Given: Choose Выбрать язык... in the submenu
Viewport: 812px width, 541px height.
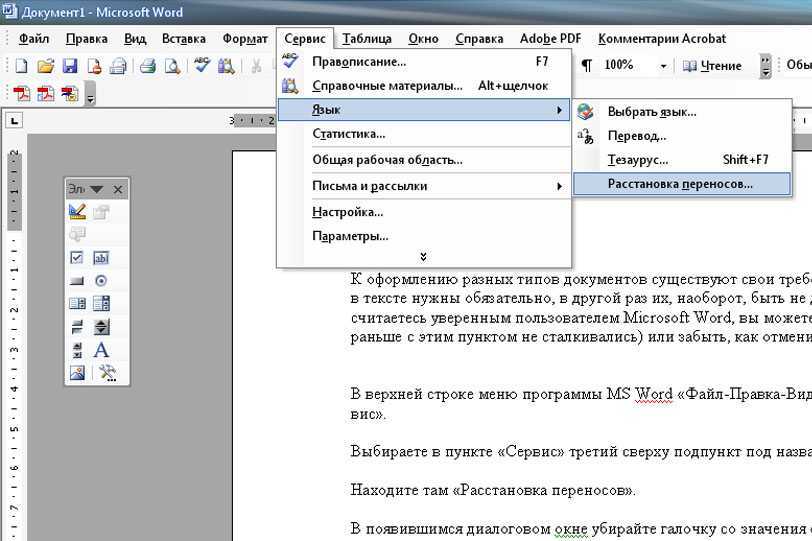Looking at the screenshot, I should (x=682, y=112).
